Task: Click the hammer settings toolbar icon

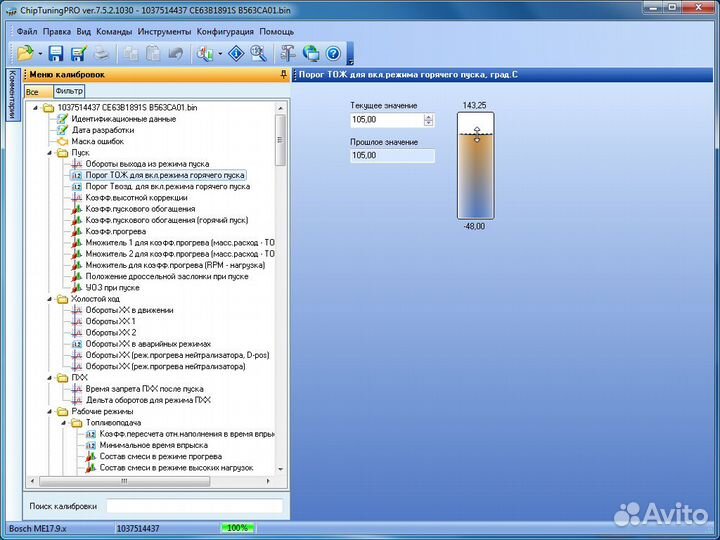Action: pyautogui.click(x=288, y=53)
